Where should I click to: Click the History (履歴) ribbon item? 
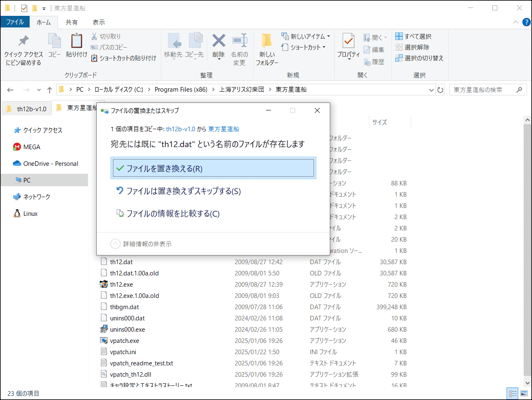click(374, 62)
